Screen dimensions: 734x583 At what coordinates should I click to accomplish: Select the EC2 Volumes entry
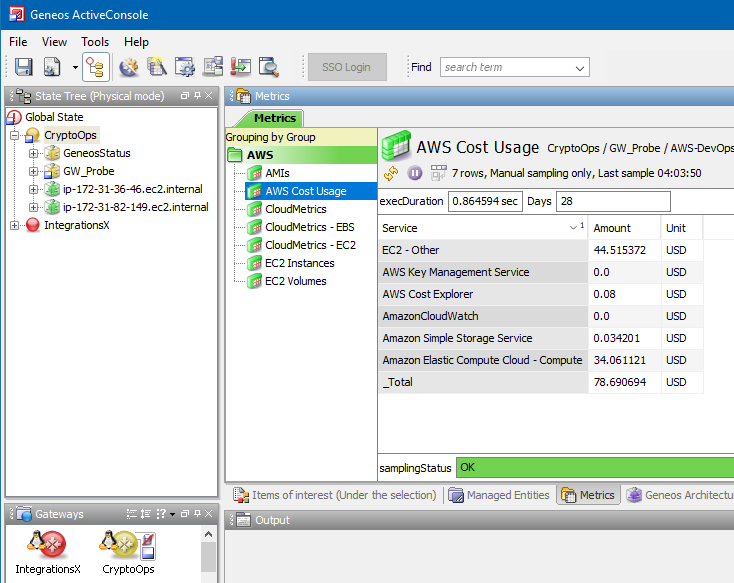296,281
